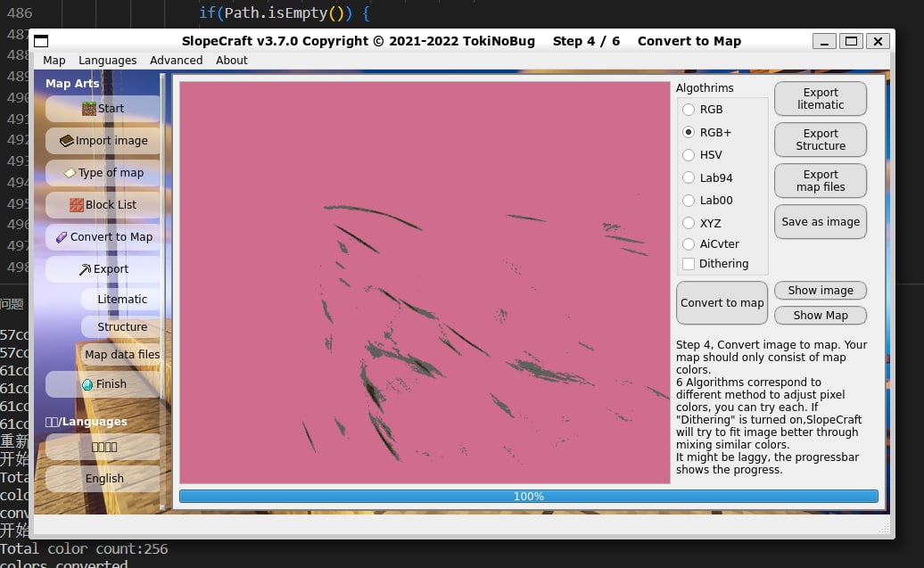Screen dimensions: 924x568
Task: Click Show Map to preview conversion
Action: (820, 315)
